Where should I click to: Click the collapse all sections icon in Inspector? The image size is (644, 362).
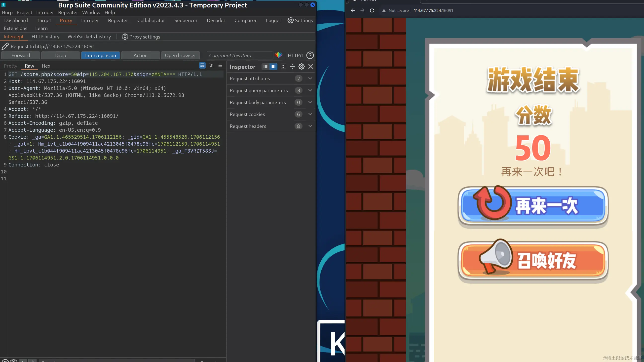point(292,67)
